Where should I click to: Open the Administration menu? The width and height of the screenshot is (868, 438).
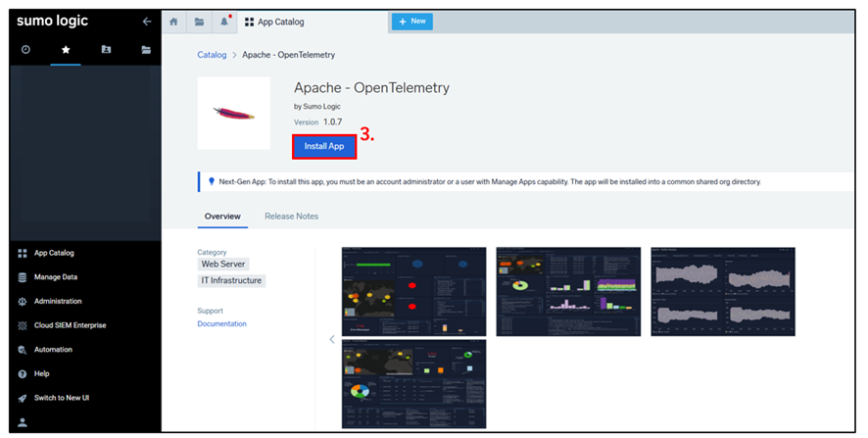point(58,301)
